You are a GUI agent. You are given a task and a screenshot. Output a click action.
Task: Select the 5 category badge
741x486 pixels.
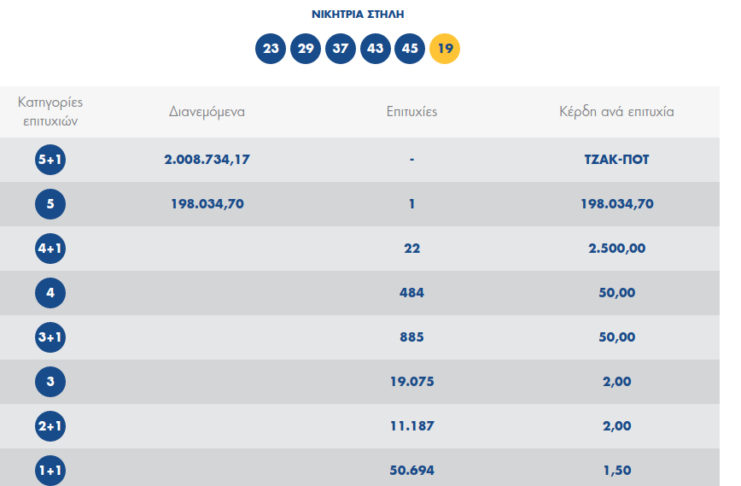coord(50,204)
